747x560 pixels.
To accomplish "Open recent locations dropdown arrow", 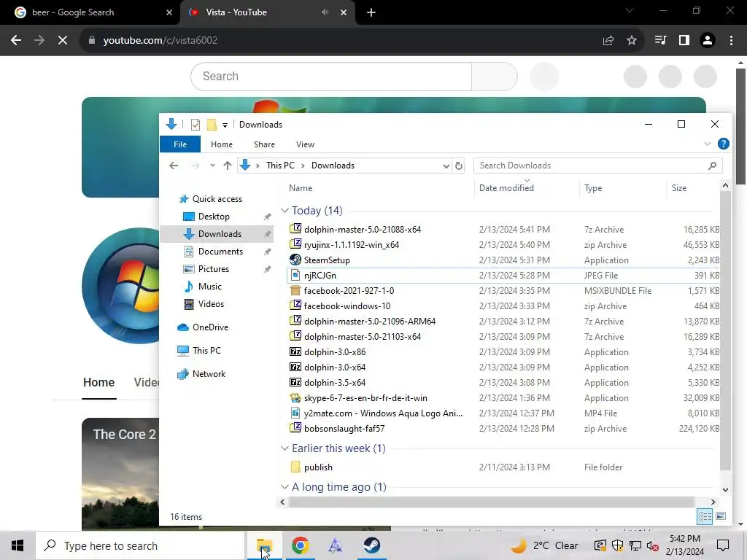I will pyautogui.click(x=212, y=166).
